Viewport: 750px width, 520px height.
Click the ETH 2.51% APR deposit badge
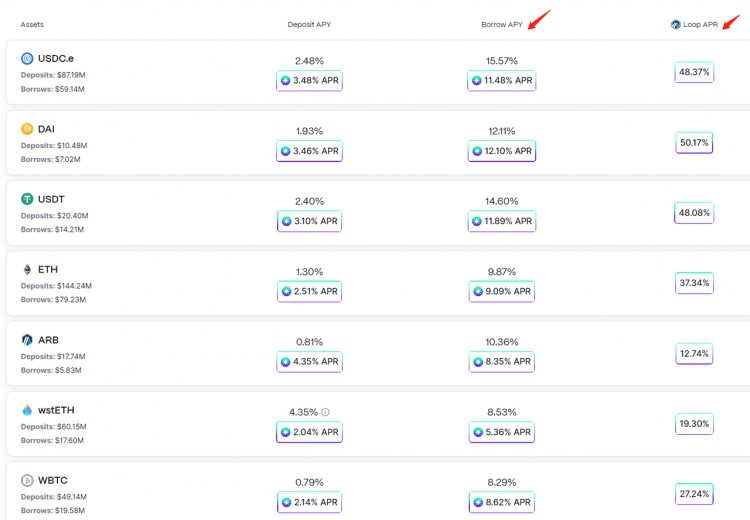pos(310,292)
